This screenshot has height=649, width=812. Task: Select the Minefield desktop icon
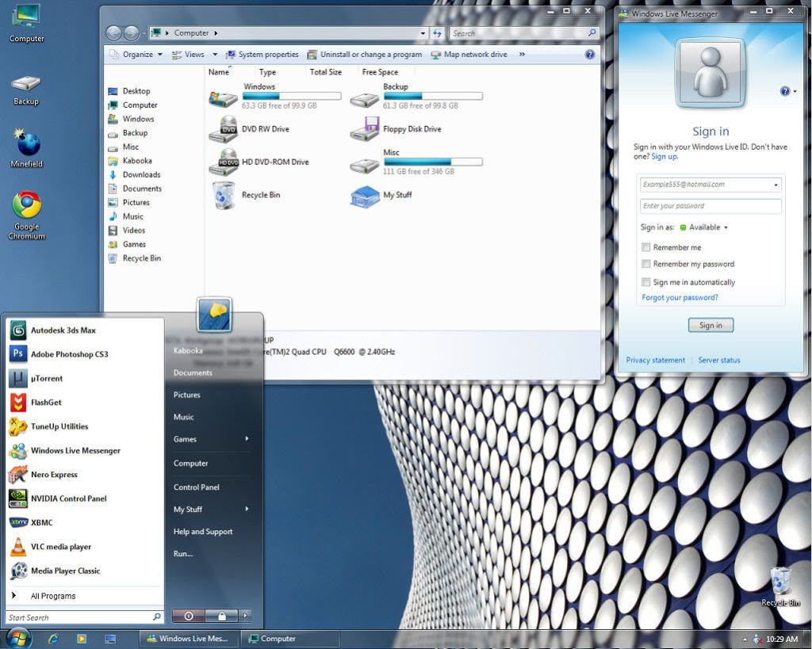27,148
